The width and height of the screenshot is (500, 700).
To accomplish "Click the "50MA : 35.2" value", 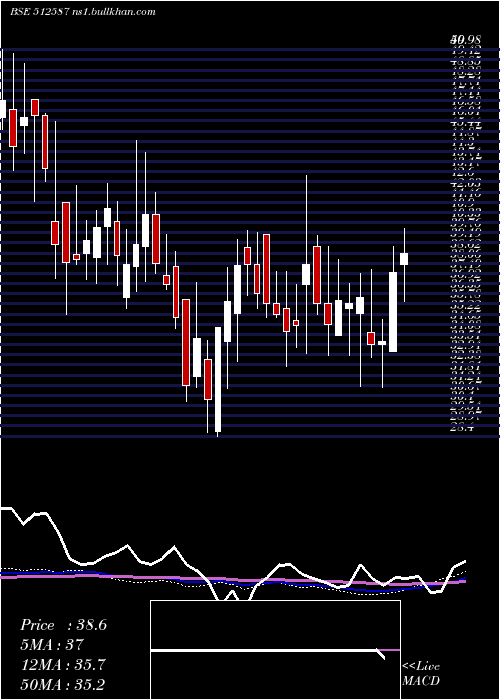I will pyautogui.click(x=62, y=684).
